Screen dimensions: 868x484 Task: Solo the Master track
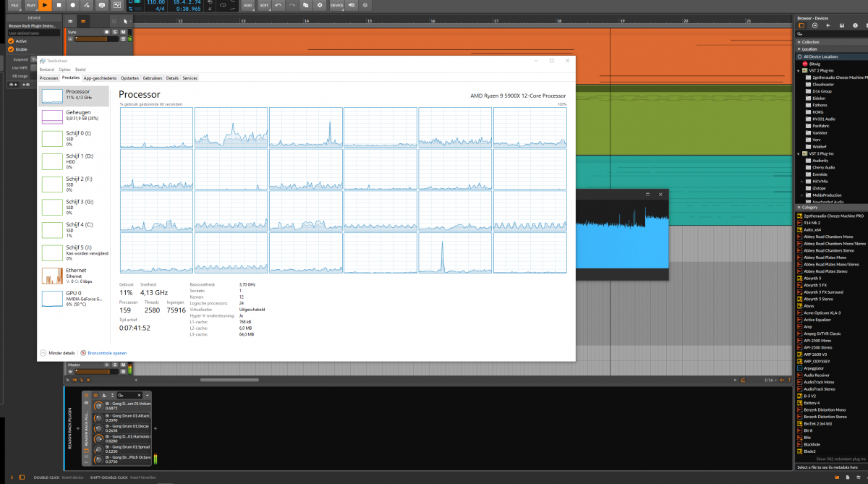114,364
